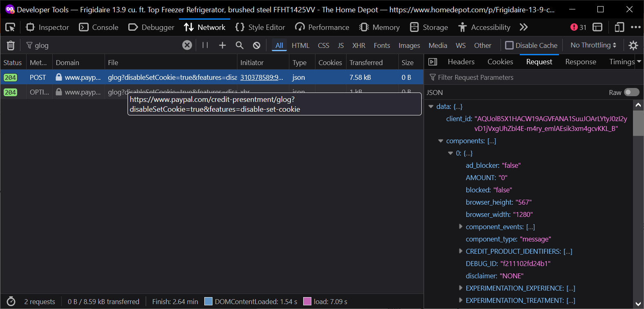Click the plus icon in Network toolbar
This screenshot has width=644, height=309.
[x=222, y=45]
